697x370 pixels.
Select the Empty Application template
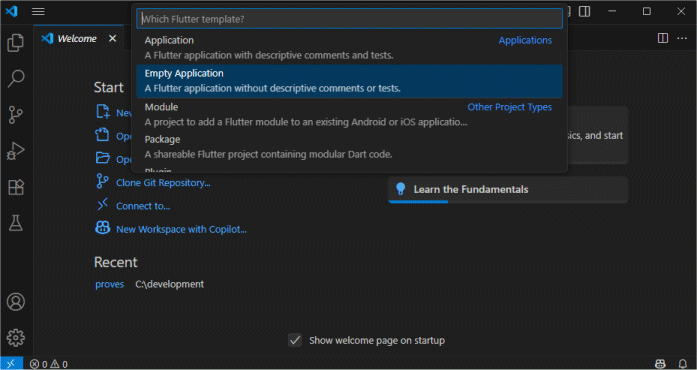(349, 81)
